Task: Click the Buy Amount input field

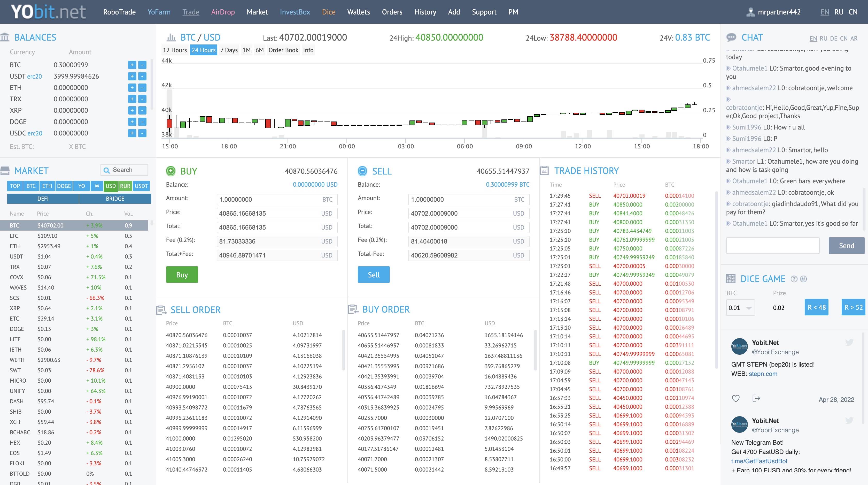Action: click(x=277, y=199)
